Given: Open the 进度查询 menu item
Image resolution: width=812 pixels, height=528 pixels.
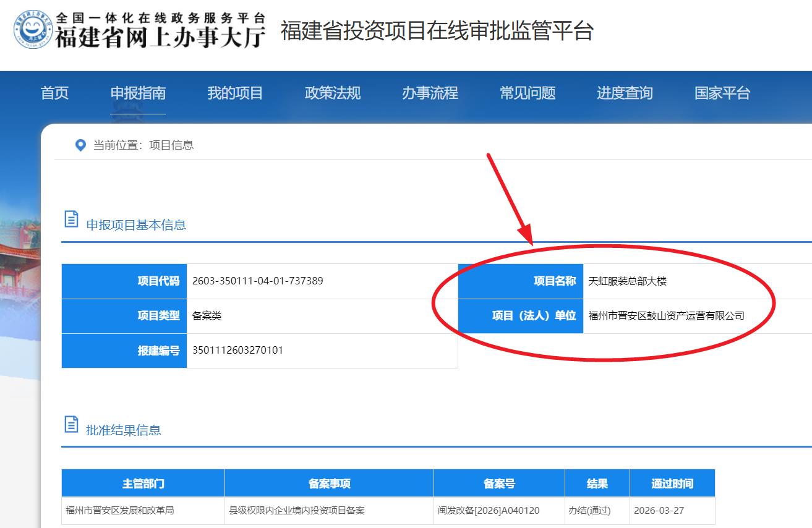Looking at the screenshot, I should [x=625, y=93].
